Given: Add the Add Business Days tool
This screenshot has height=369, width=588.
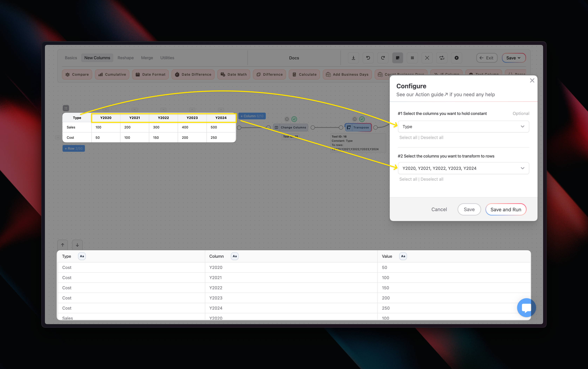Looking at the screenshot, I should coord(347,74).
